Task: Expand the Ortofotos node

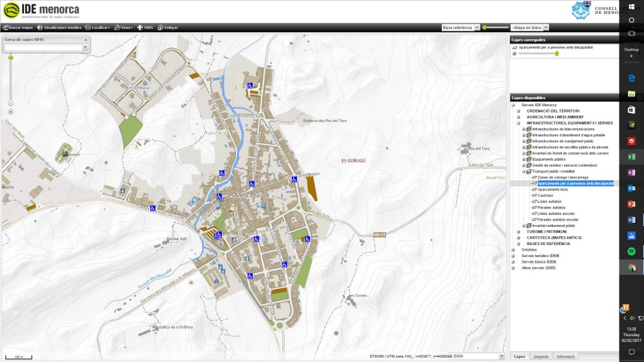Action: (x=513, y=250)
